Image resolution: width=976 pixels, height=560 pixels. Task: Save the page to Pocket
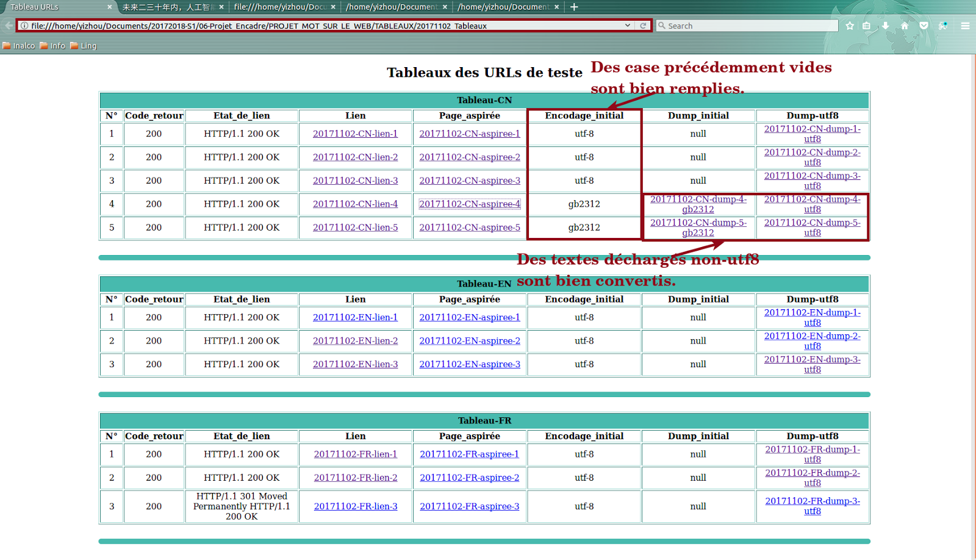pos(924,26)
